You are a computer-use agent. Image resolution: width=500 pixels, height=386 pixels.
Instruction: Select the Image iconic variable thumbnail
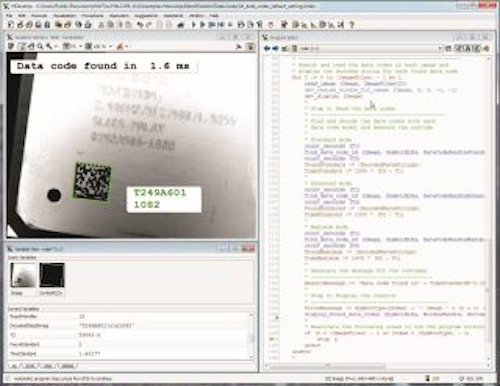23,275
